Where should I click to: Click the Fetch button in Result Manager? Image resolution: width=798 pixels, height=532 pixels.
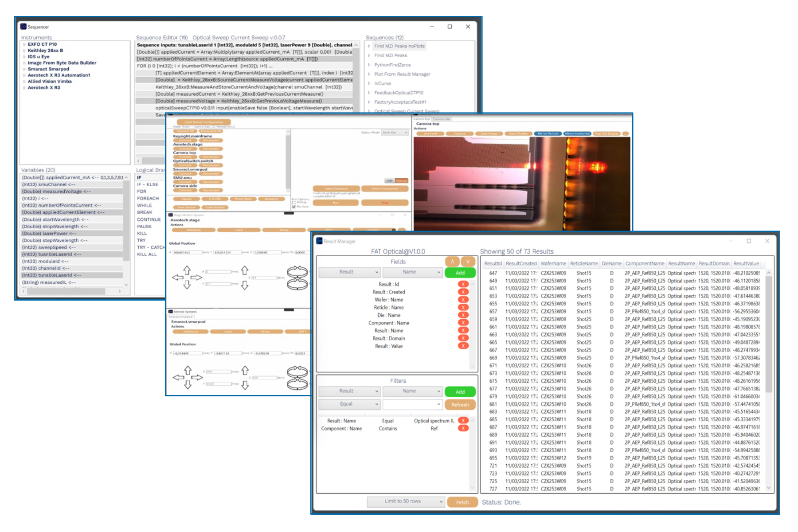click(462, 502)
